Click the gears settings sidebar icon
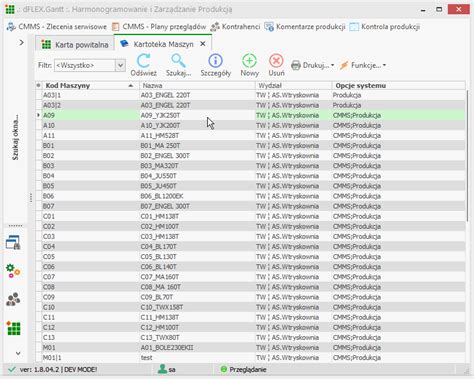This screenshot has width=474, height=379. [x=13, y=271]
